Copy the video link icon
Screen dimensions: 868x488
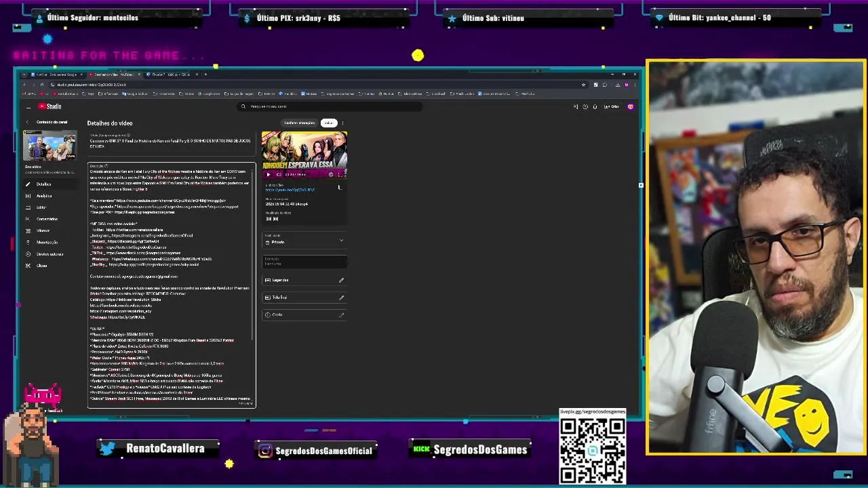340,188
